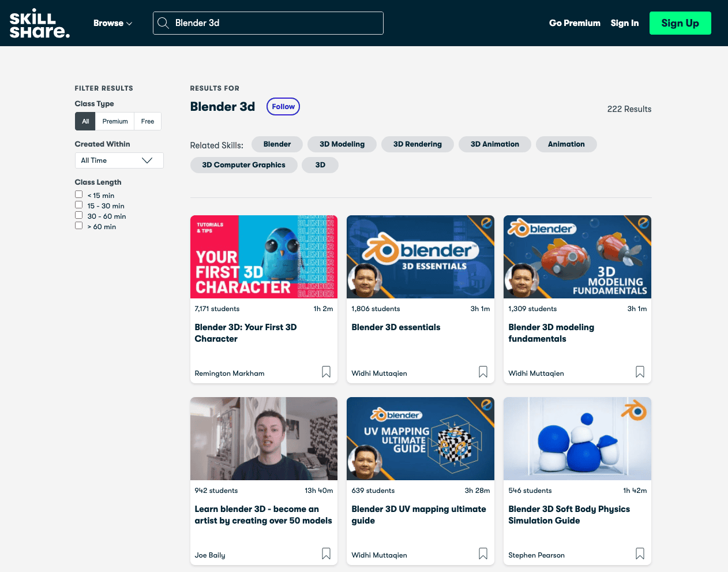Expand the All Time created-within dropdown
The width and height of the screenshot is (728, 572).
[x=119, y=160]
